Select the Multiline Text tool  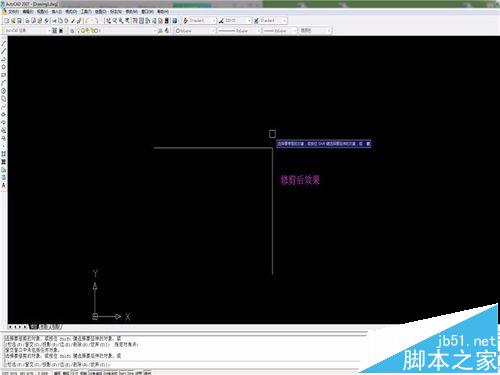pos(4,185)
